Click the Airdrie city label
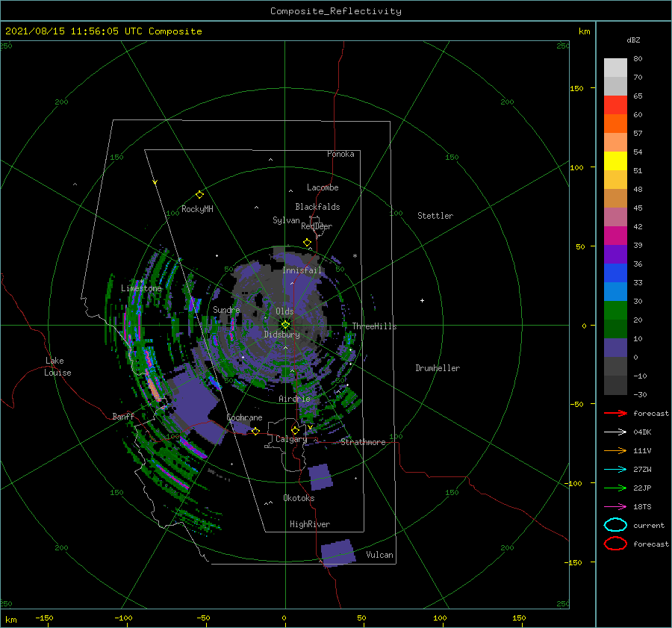The image size is (672, 628). [294, 399]
